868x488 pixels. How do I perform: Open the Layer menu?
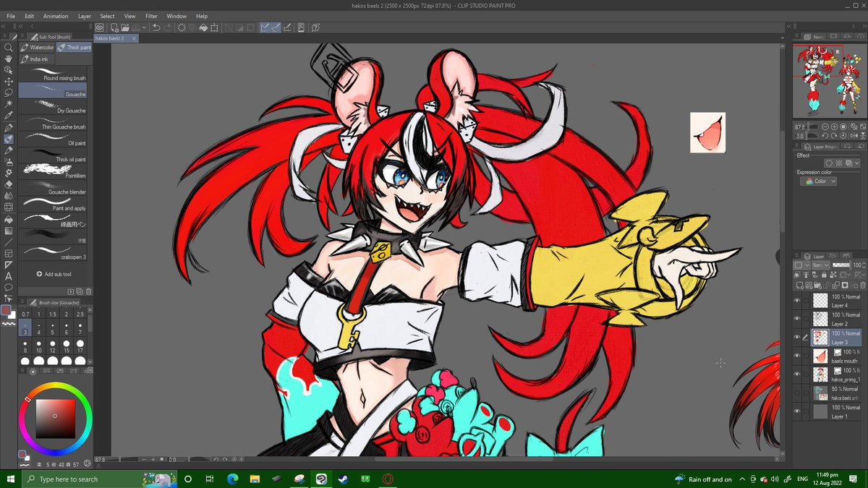[85, 16]
